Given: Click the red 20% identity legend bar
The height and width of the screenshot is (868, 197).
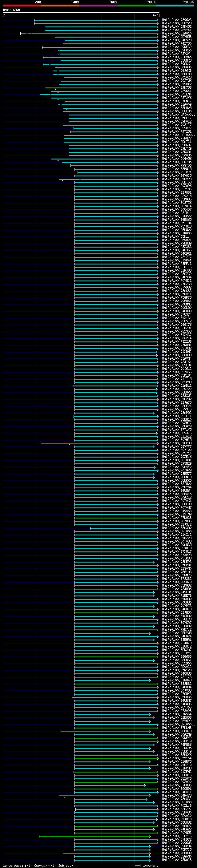Looking at the screenshot, I should point(22,6).
